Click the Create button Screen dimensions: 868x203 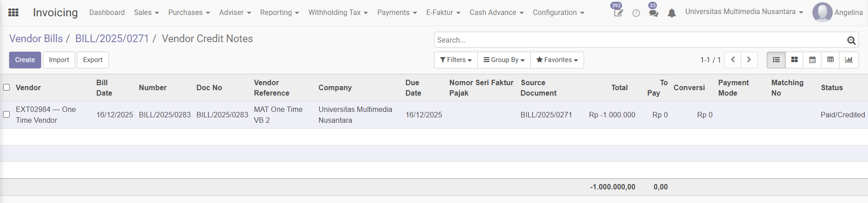25,60
